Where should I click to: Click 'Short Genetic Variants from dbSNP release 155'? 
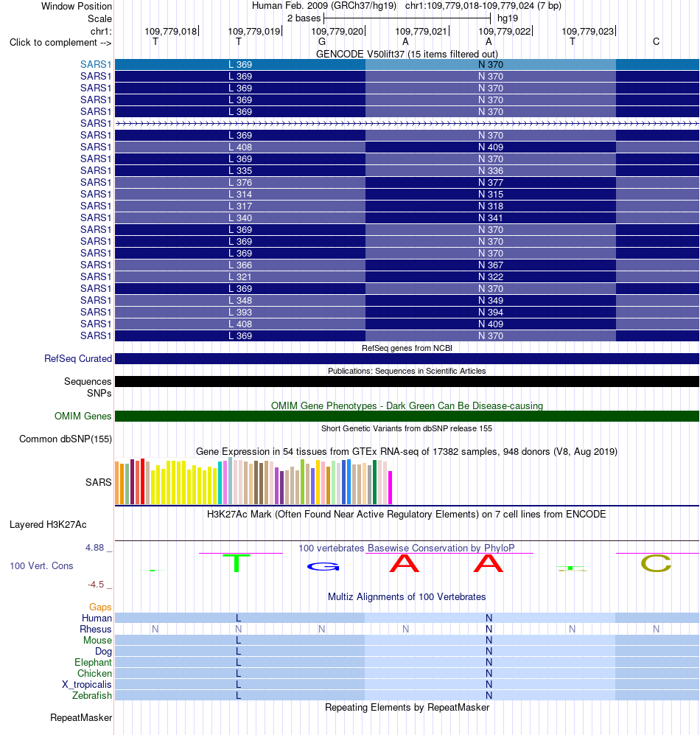[407, 428]
